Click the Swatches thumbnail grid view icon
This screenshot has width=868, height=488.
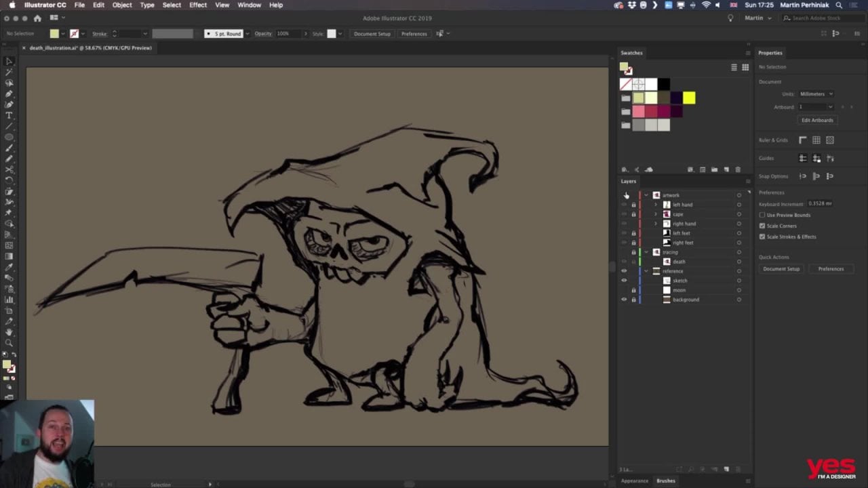(x=745, y=67)
